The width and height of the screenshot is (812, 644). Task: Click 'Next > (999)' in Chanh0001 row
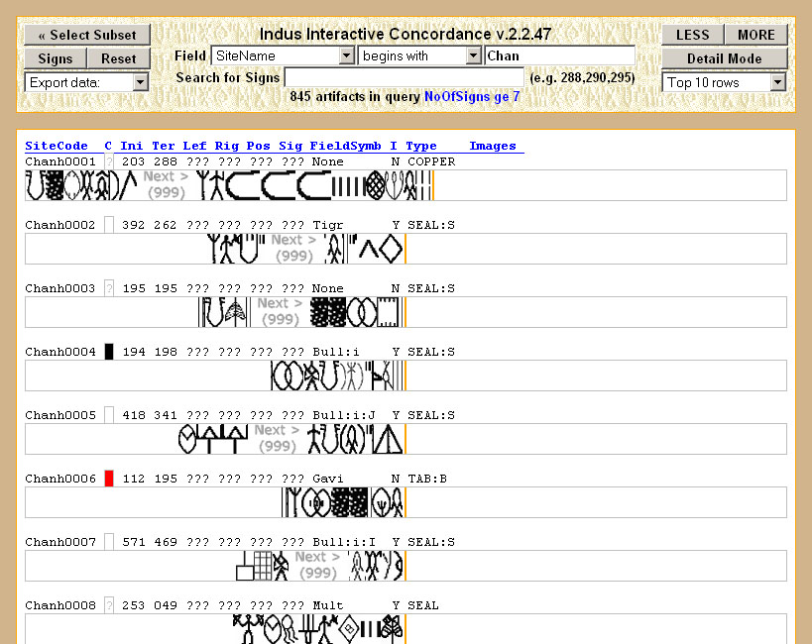[x=166, y=185]
